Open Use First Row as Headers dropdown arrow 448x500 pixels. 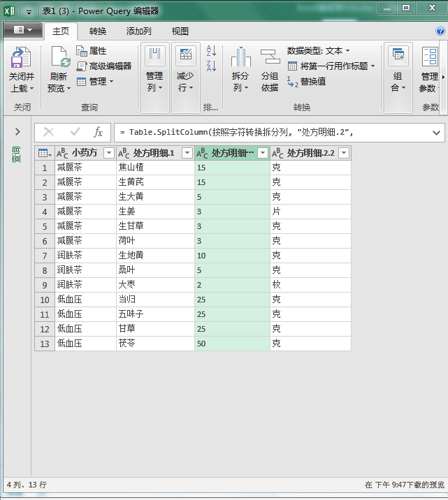(x=373, y=66)
